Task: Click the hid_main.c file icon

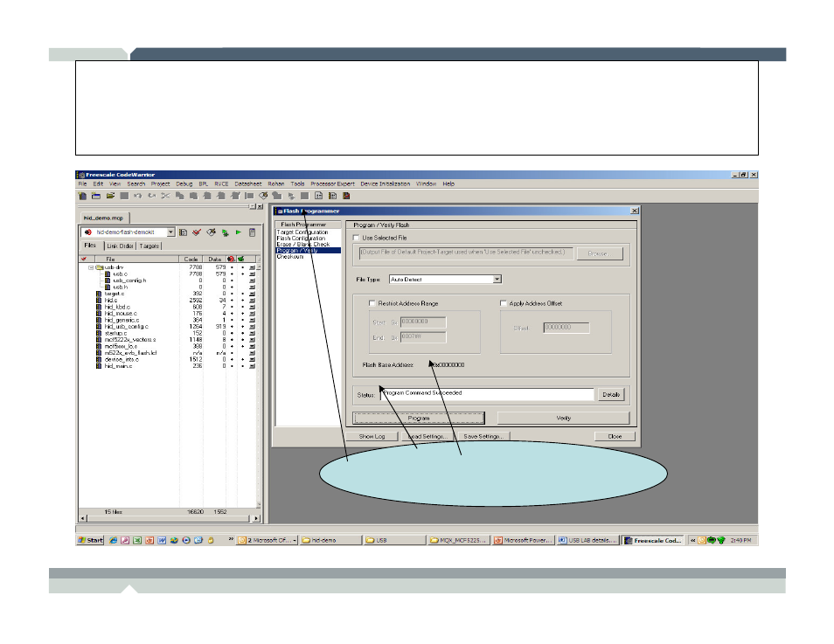Action: [x=99, y=366]
